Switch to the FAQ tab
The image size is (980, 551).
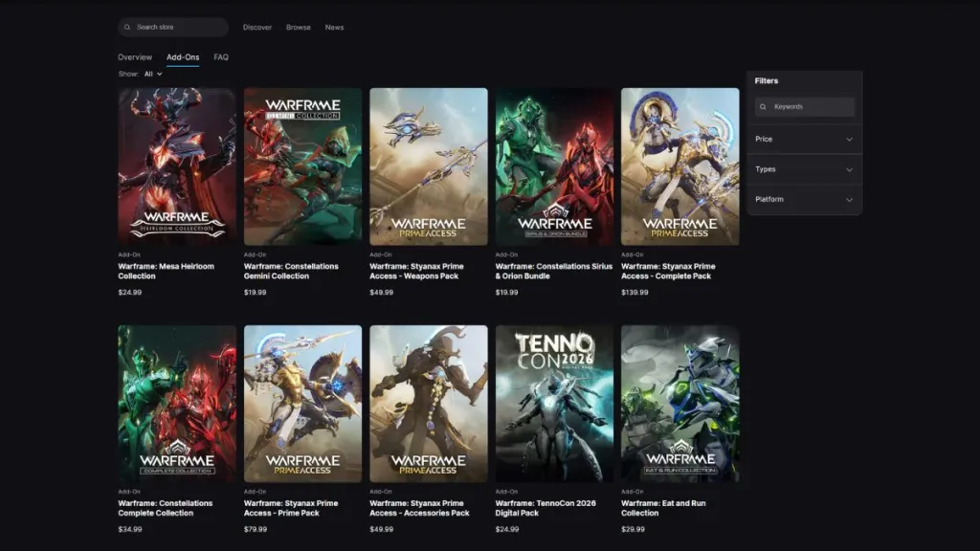click(x=221, y=56)
